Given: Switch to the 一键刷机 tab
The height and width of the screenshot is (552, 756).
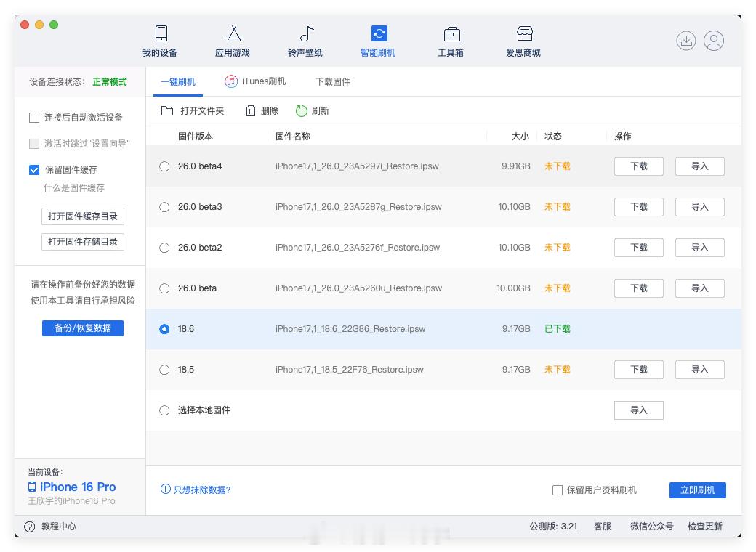Looking at the screenshot, I should pos(178,82).
